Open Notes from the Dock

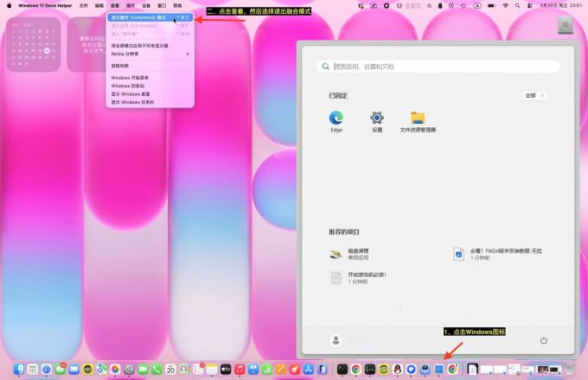[x=212, y=370]
